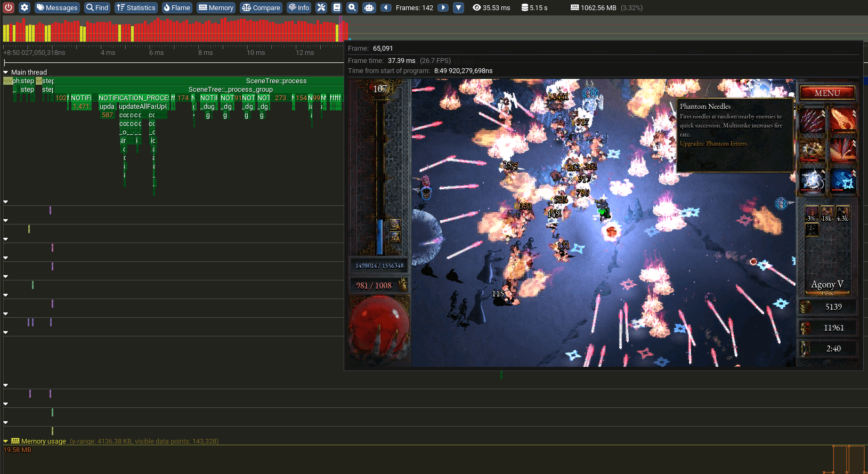The width and height of the screenshot is (868, 474).
Task: Open the frame set dropdown arrow
Action: pos(458,7)
